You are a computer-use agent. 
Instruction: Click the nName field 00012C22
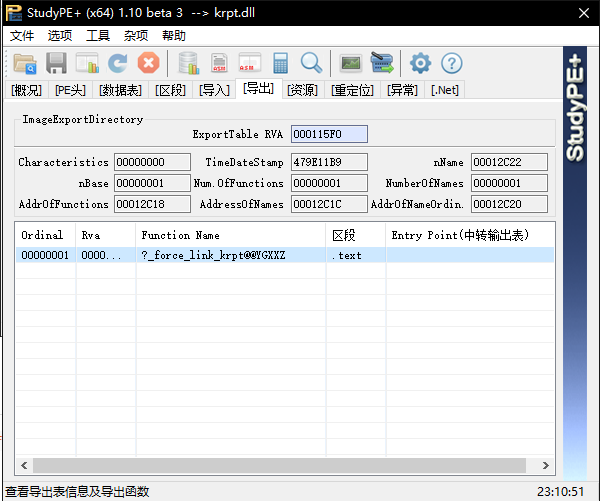[509, 162]
